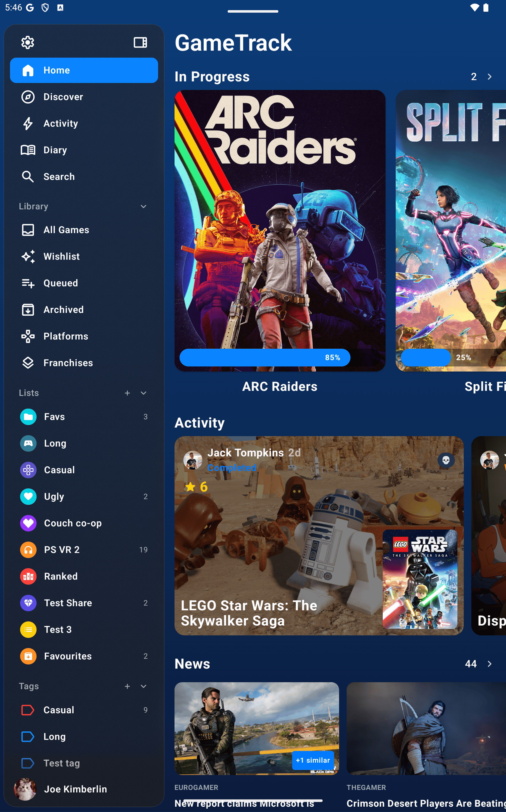Click the skull icon on activity card

point(446,460)
